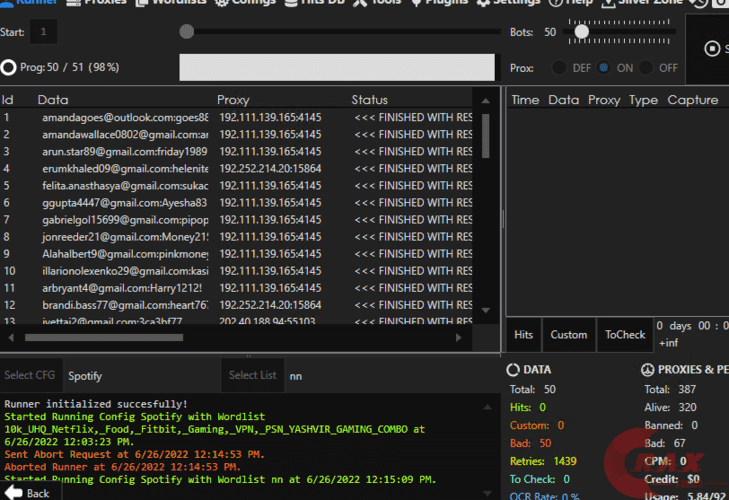Open the Select List chooser
Viewport: 729px width, 500px height.
pos(252,376)
